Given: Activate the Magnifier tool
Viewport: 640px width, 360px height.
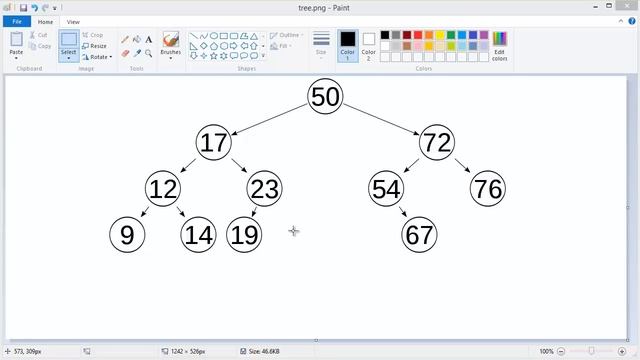Looking at the screenshot, I should click(x=149, y=53).
